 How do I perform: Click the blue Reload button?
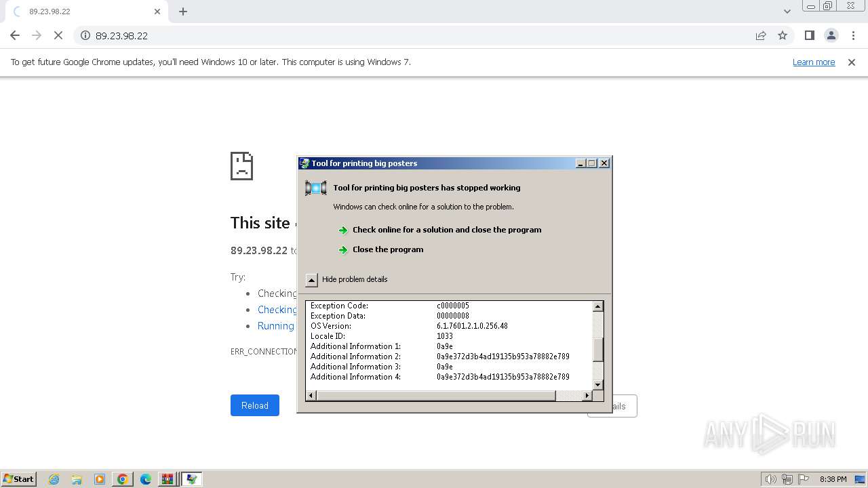tap(255, 405)
